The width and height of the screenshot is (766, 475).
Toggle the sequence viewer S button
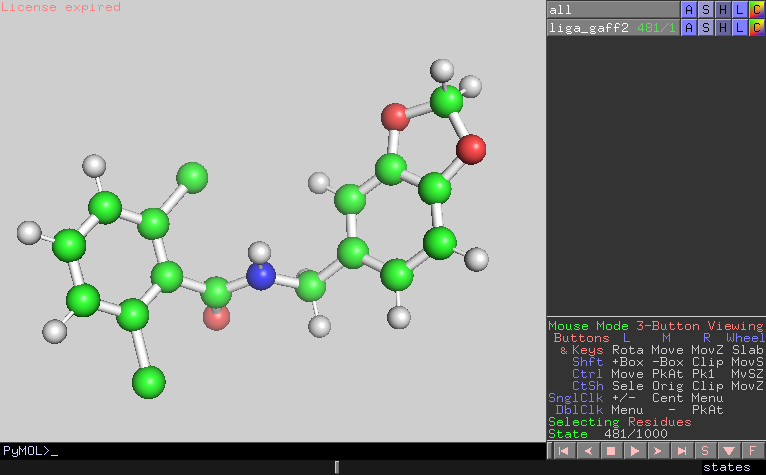705,451
